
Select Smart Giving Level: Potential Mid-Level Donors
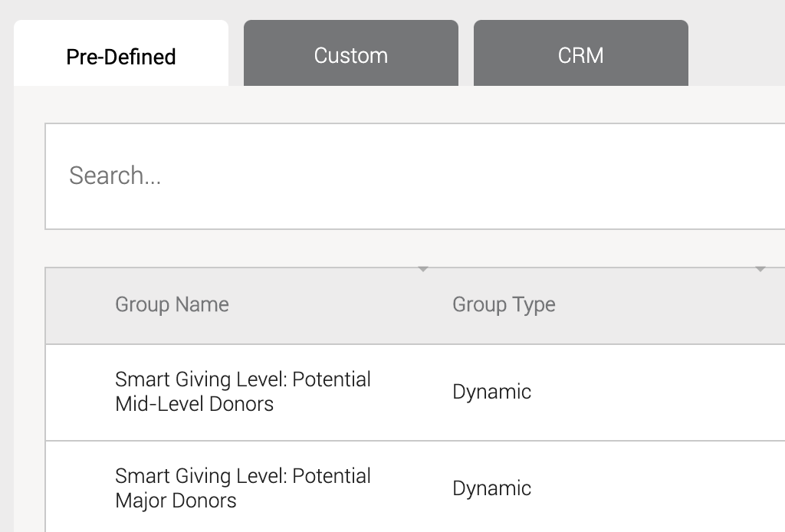(x=243, y=392)
